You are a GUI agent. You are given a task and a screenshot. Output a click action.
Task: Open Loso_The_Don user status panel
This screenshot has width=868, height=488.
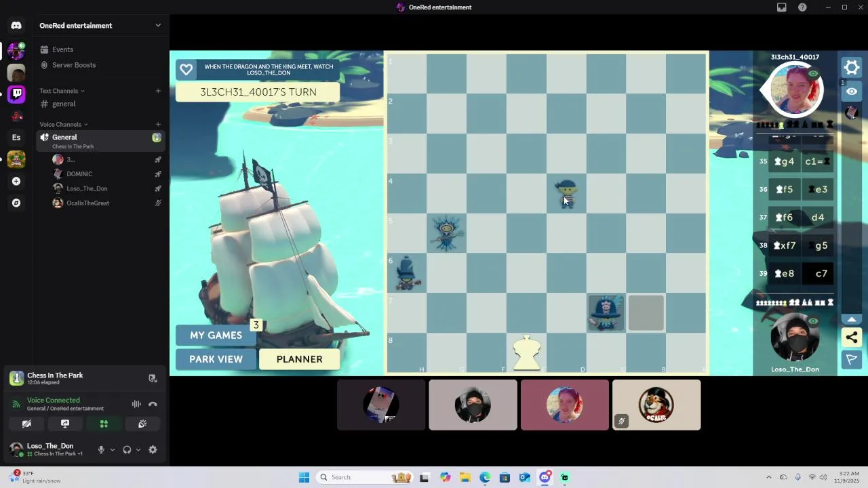pos(49,449)
